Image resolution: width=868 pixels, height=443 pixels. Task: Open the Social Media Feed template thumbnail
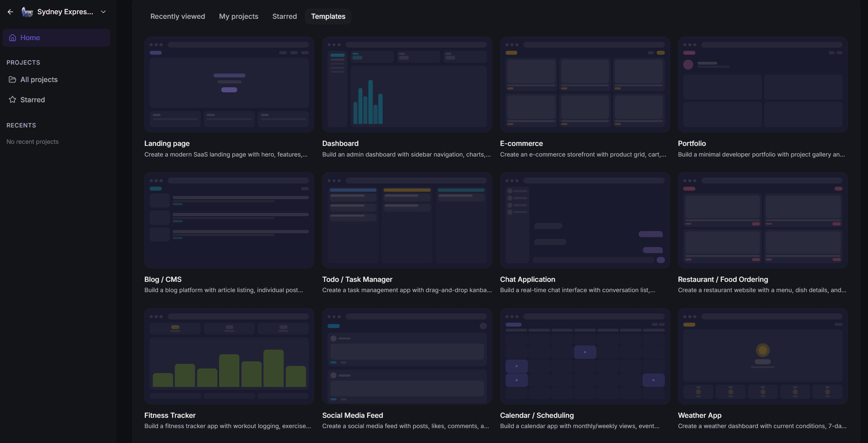tap(407, 356)
